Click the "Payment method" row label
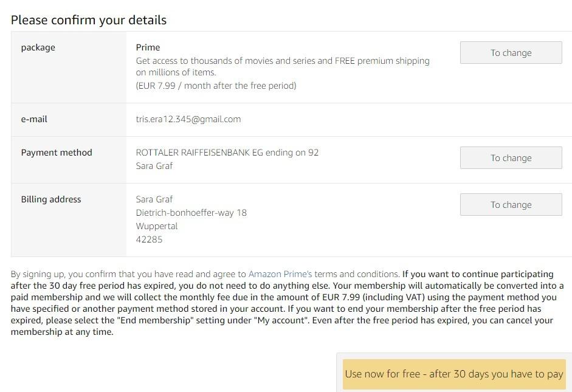The width and height of the screenshot is (572, 392). coord(57,153)
